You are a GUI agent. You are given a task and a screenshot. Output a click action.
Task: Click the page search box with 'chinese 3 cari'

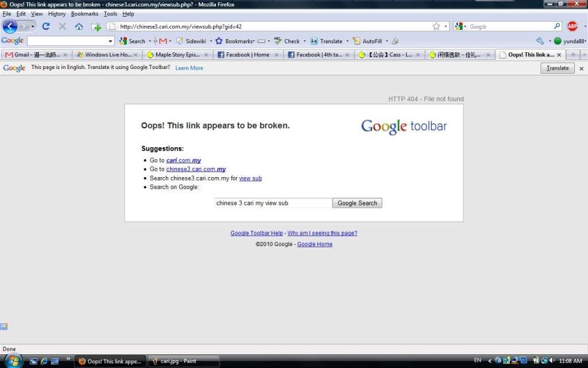pyautogui.click(x=273, y=203)
